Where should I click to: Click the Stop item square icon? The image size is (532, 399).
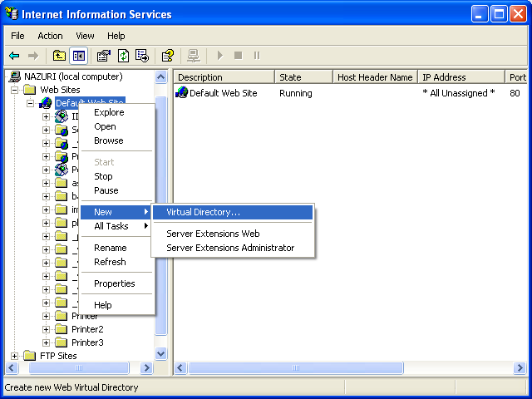[239, 56]
